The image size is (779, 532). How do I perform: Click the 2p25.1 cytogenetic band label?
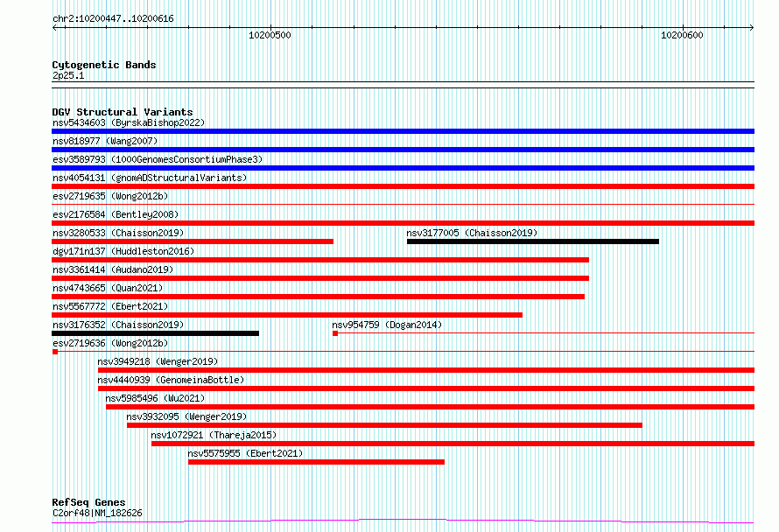[x=68, y=75]
